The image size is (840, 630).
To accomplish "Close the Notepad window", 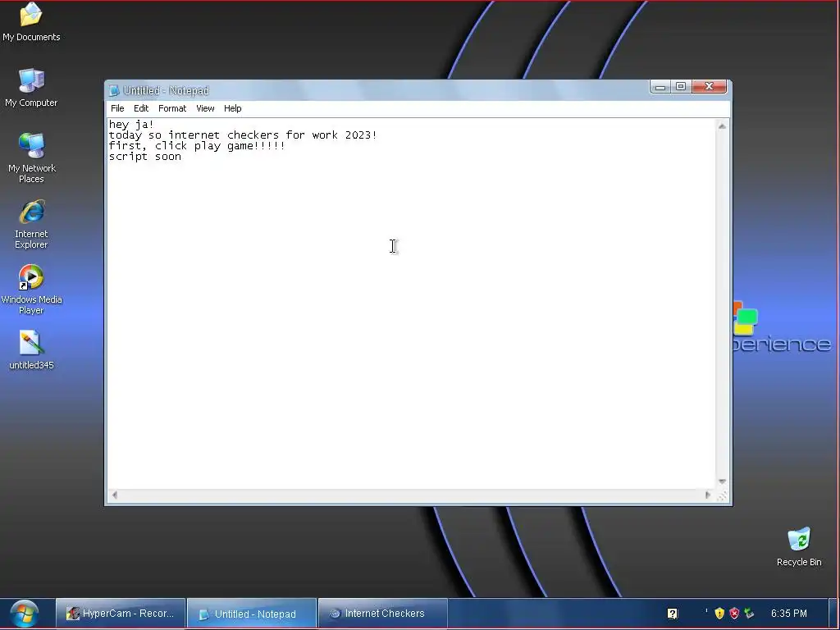I will [710, 87].
